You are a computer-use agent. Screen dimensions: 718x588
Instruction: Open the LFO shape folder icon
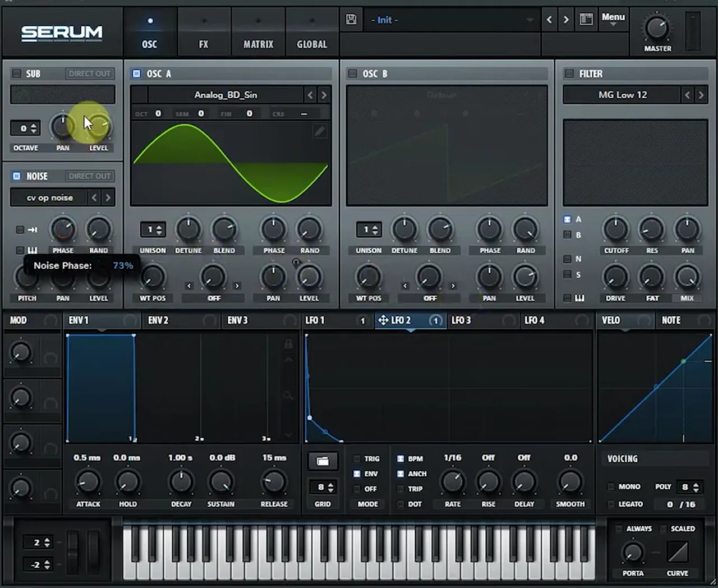(x=323, y=461)
